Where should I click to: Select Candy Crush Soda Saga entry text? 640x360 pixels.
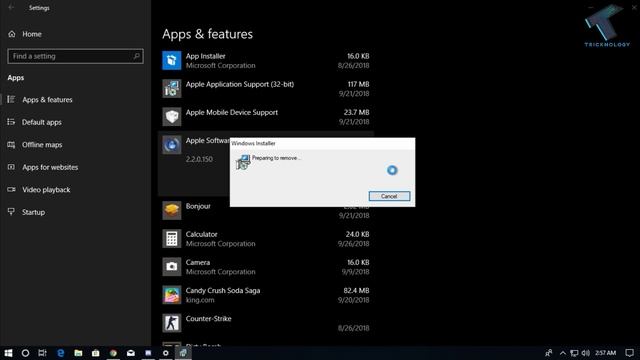(x=223, y=291)
